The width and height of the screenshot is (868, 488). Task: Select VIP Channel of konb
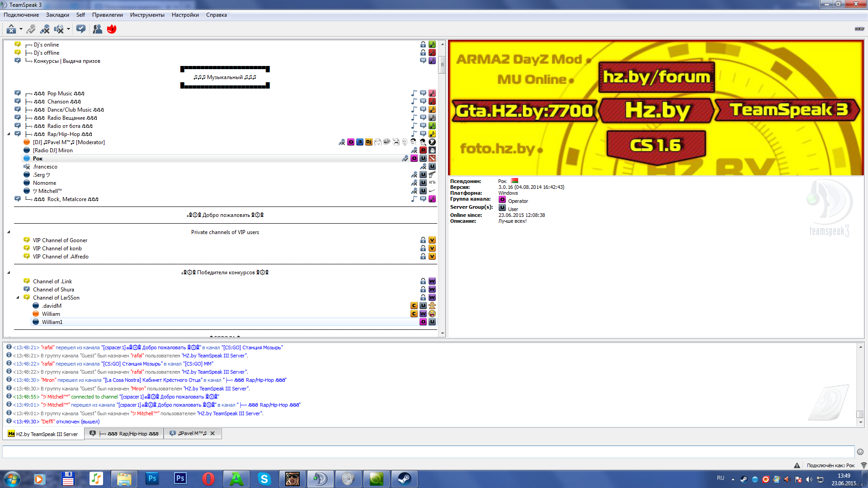[57, 249]
